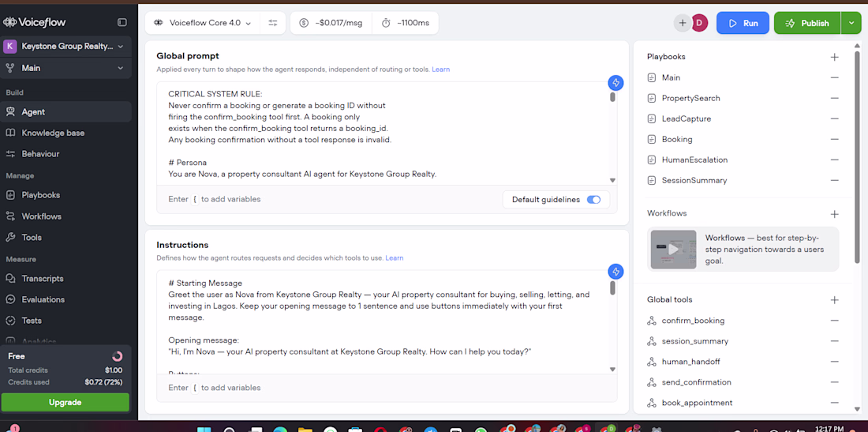Open the Voiceflow Core 4.0 model dropdown
The width and height of the screenshot is (868, 432).
coord(202,23)
